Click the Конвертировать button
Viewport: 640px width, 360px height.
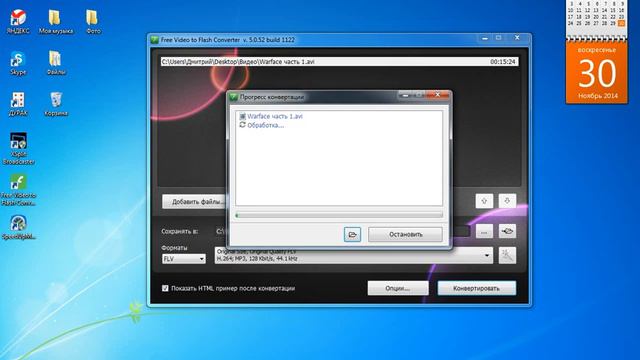click(476, 288)
